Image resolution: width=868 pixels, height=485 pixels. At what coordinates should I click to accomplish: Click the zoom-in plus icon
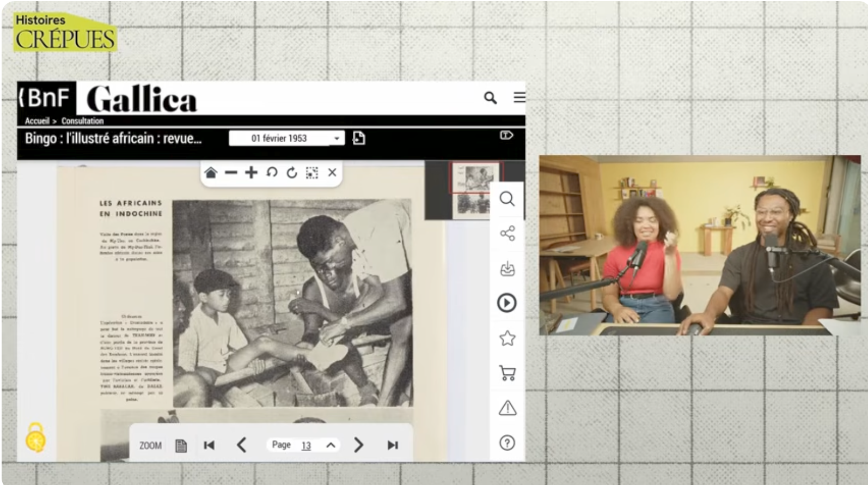point(251,173)
